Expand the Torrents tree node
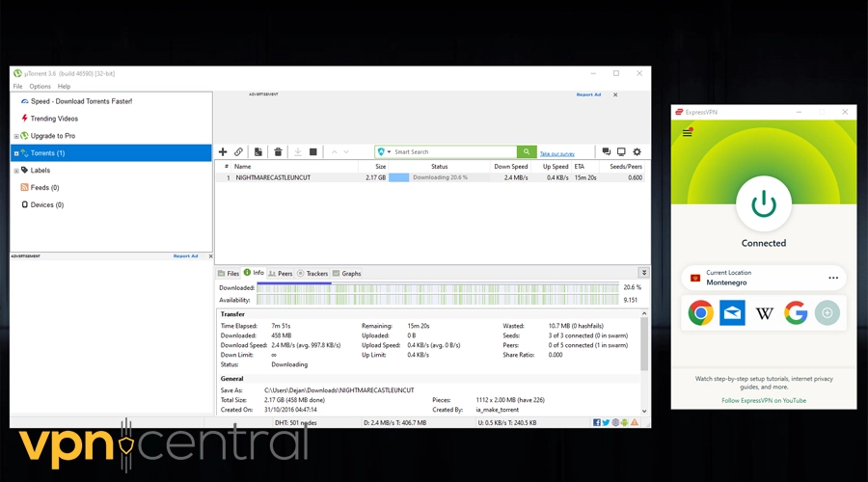 tap(16, 153)
